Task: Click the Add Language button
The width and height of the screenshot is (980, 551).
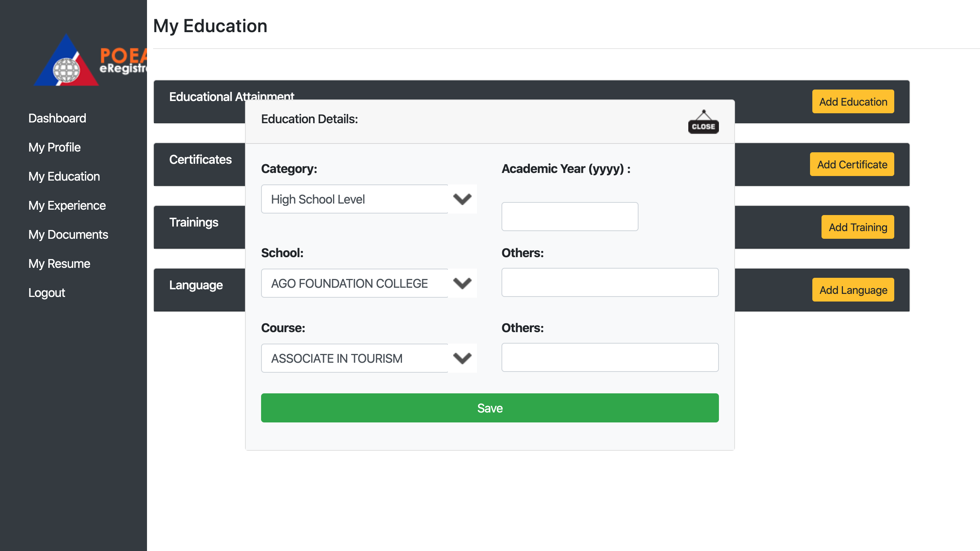Action: (x=853, y=290)
